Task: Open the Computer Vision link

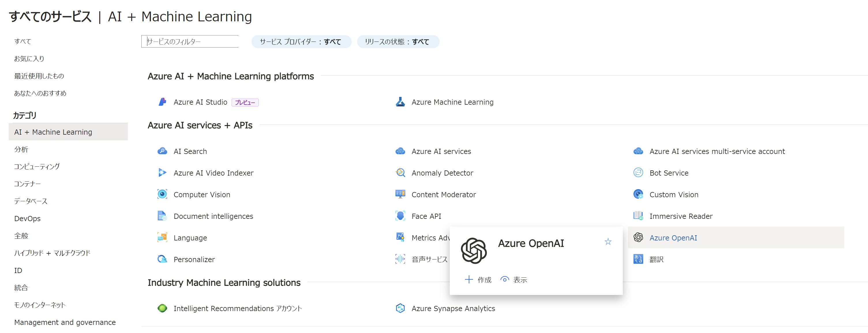Action: pos(202,194)
